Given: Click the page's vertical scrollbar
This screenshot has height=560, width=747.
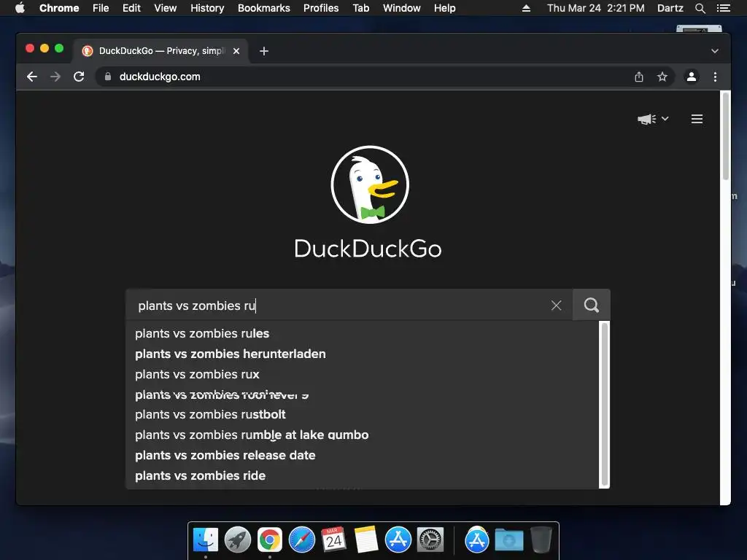Looking at the screenshot, I should point(726,136).
